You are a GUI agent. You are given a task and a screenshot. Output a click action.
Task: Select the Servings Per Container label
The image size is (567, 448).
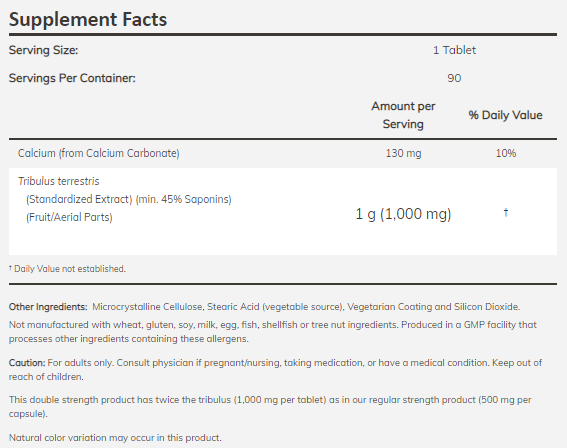[x=72, y=78]
